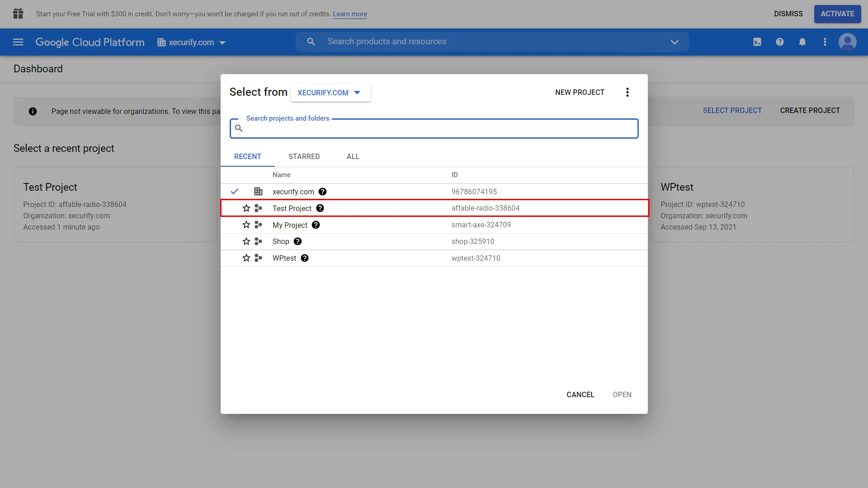Follow the Learn more link
Viewport: 868px width, 488px height.
[x=350, y=14]
